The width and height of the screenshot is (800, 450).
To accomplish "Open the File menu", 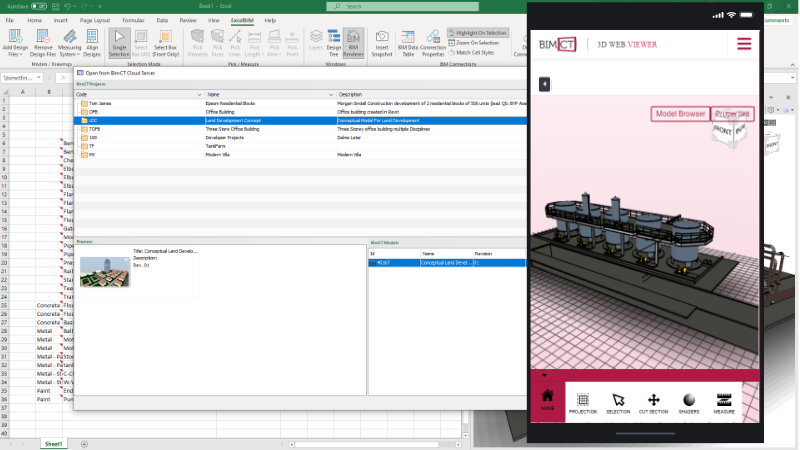I will coord(10,20).
